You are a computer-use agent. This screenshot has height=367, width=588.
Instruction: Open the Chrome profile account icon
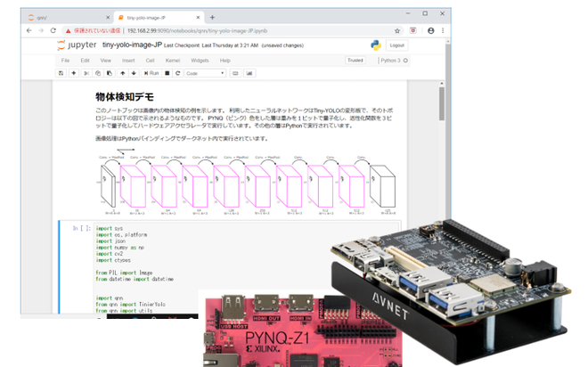pyautogui.click(x=431, y=31)
